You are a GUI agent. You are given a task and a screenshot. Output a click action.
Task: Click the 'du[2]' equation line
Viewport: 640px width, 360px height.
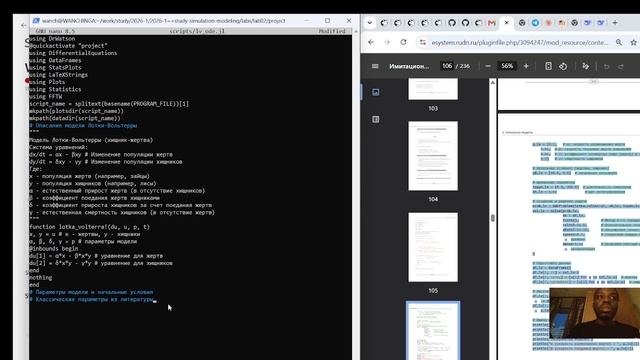(101, 263)
